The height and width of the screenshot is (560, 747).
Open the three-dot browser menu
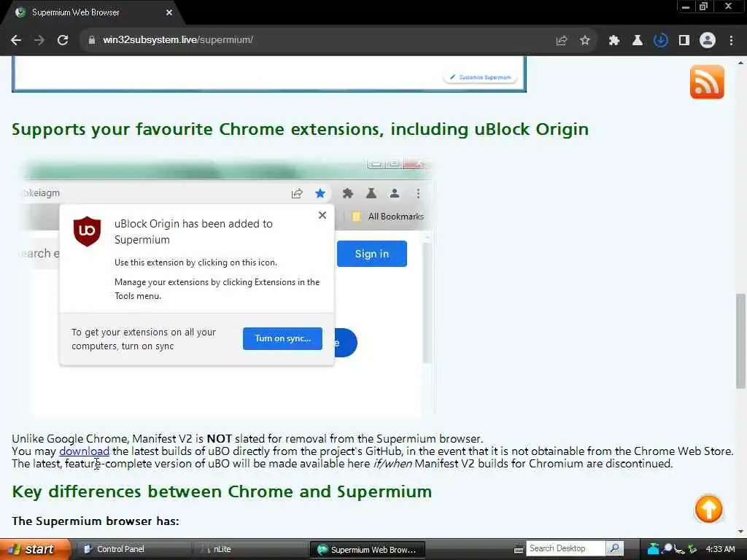pos(731,41)
